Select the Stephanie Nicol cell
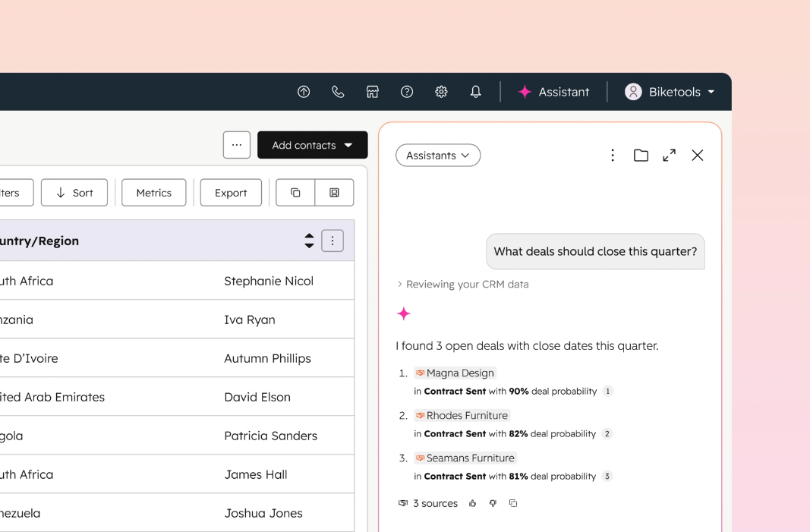810x532 pixels. (x=269, y=281)
